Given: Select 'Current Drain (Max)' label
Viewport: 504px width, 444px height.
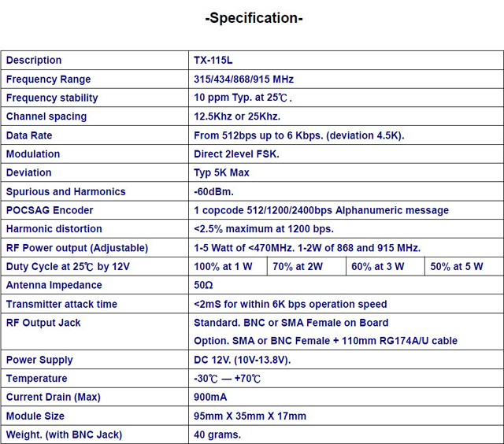Looking at the screenshot, I should click(54, 398).
